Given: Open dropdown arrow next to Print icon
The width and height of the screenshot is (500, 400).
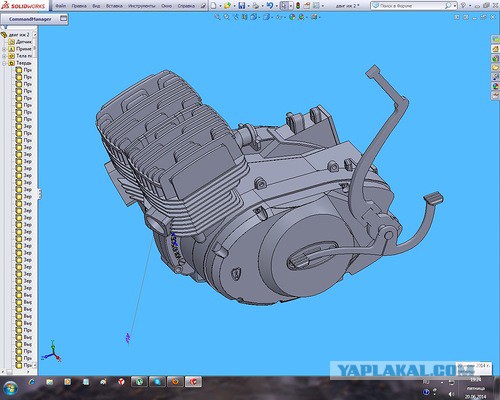Looking at the screenshot, I should pyautogui.click(x=262, y=6).
